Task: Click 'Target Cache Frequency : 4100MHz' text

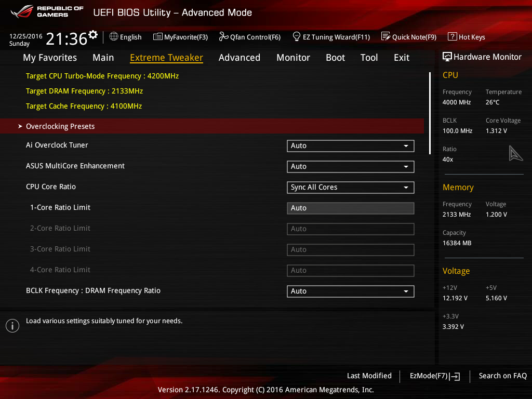Action: point(84,106)
